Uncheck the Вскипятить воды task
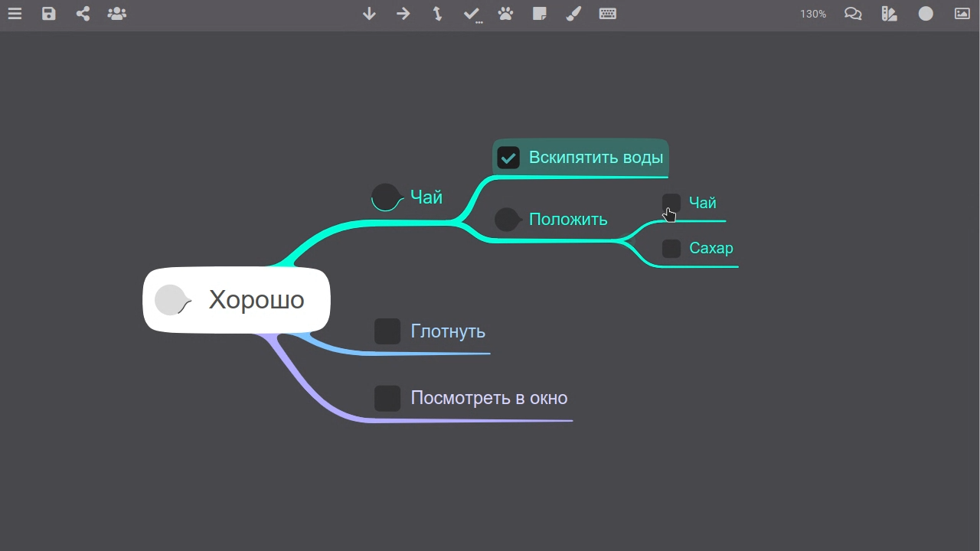The width and height of the screenshot is (980, 551). 508,158
